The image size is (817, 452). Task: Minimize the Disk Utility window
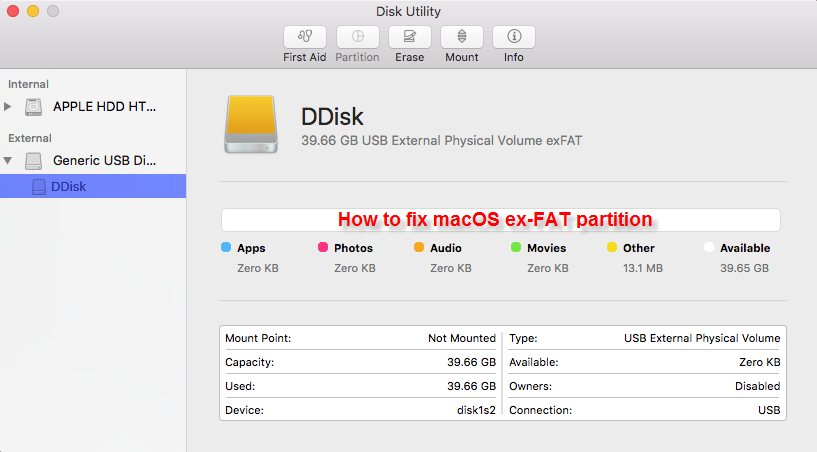pos(33,11)
